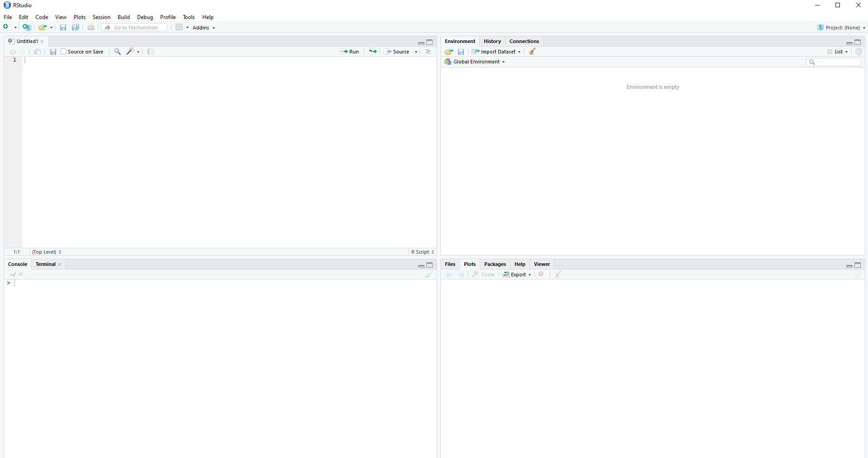This screenshot has height=458, width=868.
Task: Click the Source button to source script
Action: point(397,52)
